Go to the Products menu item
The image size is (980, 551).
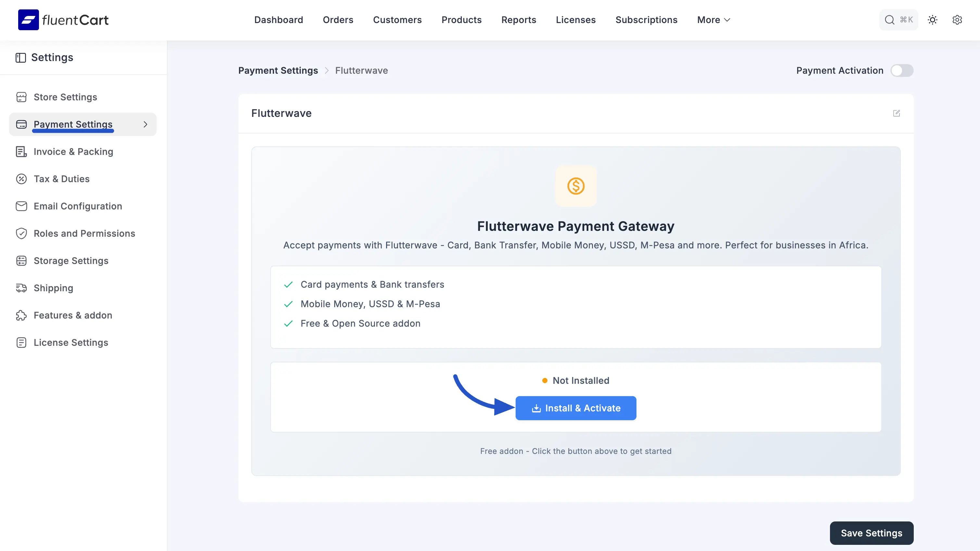(x=461, y=20)
